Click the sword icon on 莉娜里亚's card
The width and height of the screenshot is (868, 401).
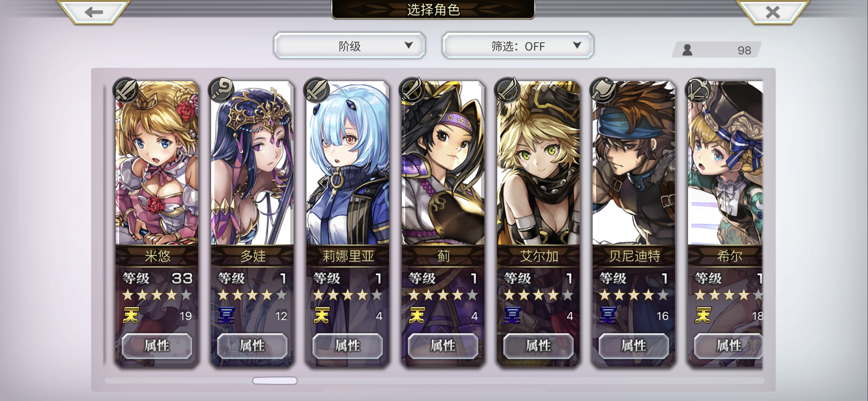click(x=316, y=90)
